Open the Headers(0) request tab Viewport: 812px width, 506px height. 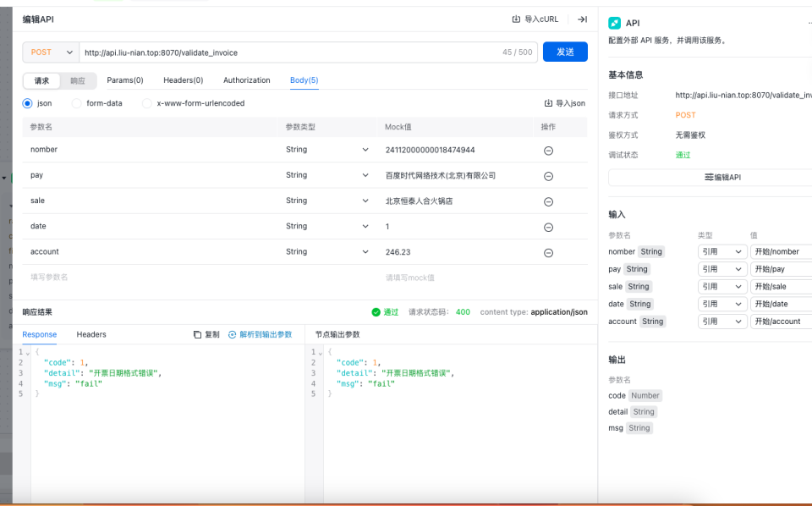tap(184, 80)
